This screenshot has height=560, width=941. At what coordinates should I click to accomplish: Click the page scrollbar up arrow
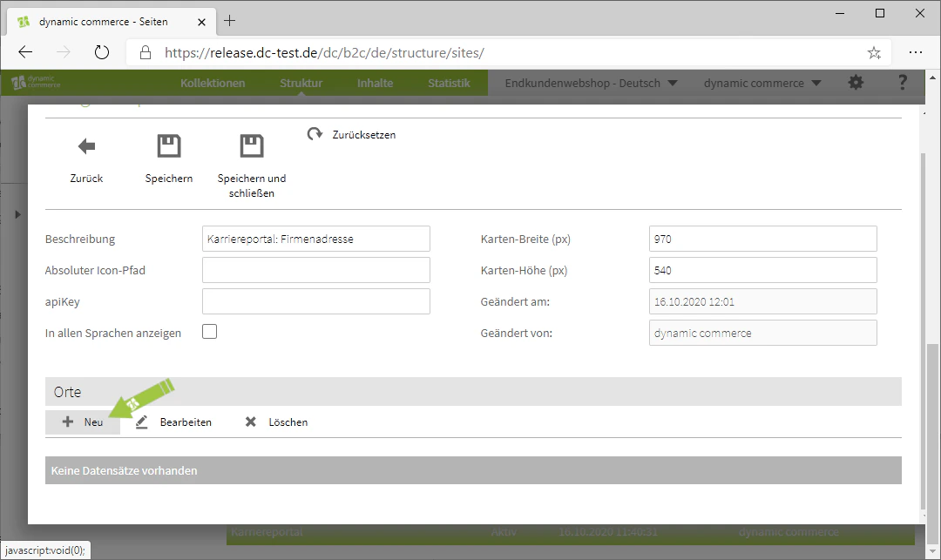pos(932,78)
